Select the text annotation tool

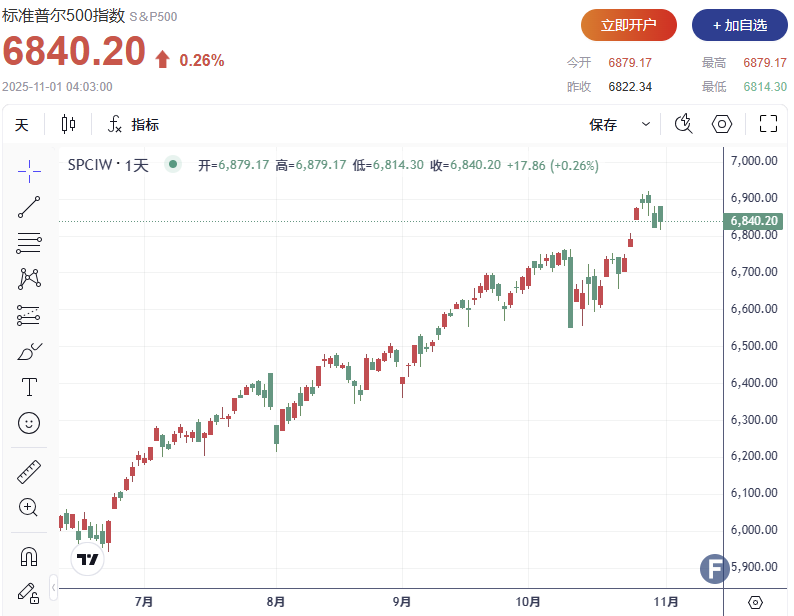point(29,387)
